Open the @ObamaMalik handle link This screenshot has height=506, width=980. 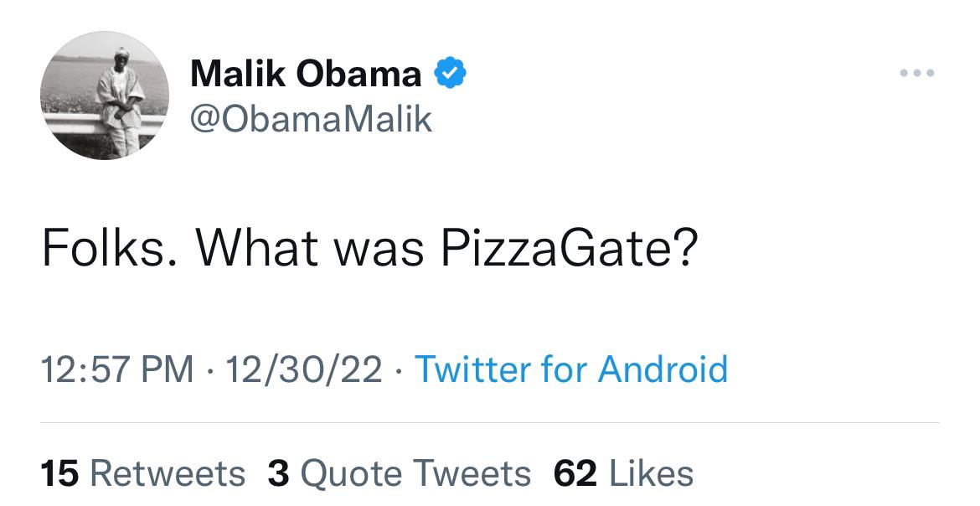312,119
